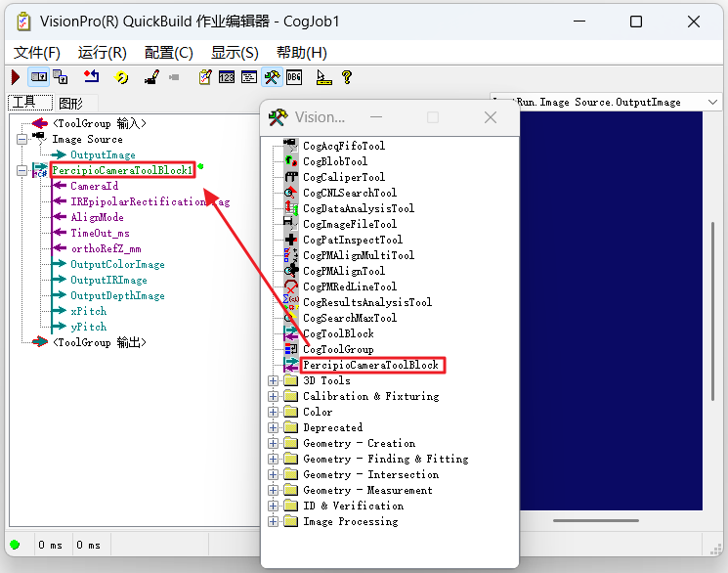This screenshot has height=573, width=728.
Task: Click the image acquisition camera brush icon
Action: click(x=151, y=77)
